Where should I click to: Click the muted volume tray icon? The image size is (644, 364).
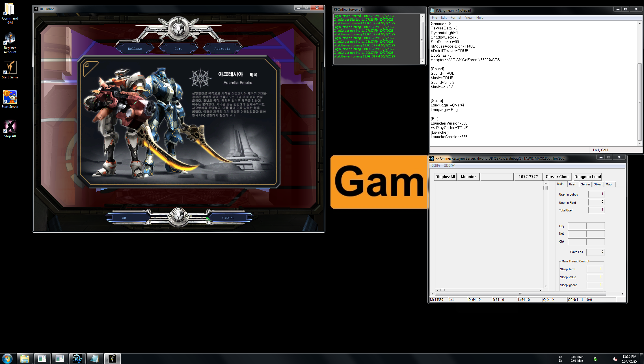point(615,359)
